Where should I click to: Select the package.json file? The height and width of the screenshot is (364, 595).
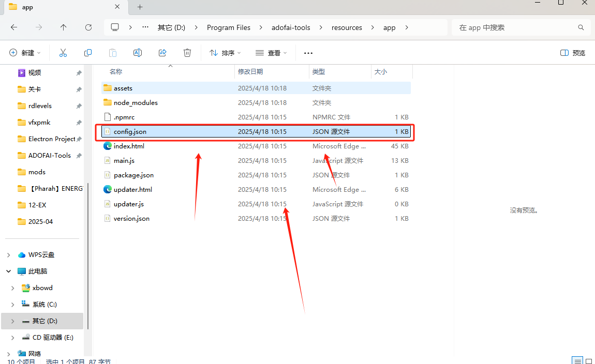pos(256,175)
